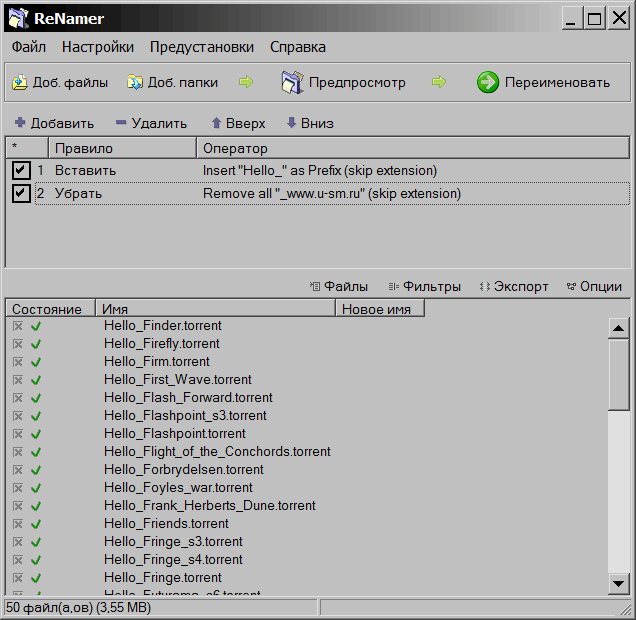636x620 pixels.
Task: Move rule down with Вниз arrow
Action: [x=292, y=123]
